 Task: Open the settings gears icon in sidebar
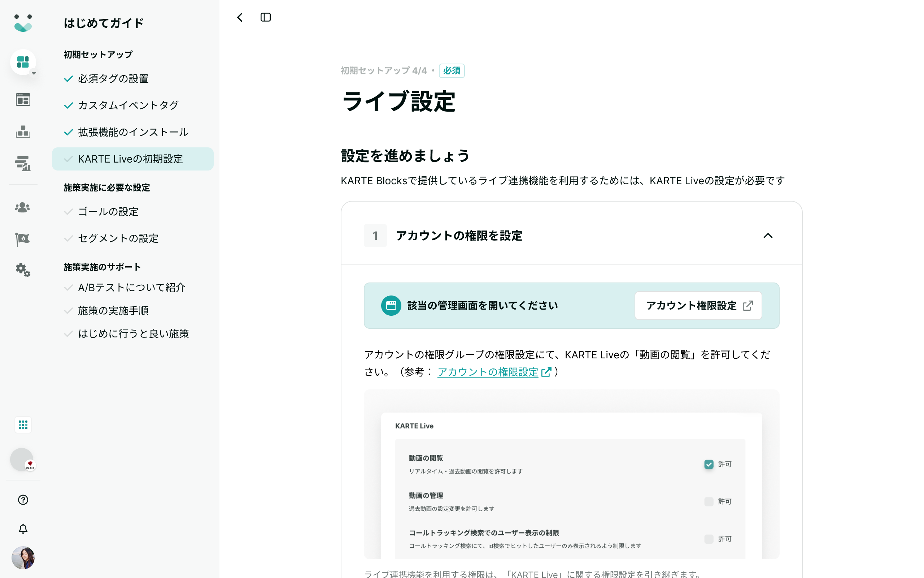click(23, 270)
